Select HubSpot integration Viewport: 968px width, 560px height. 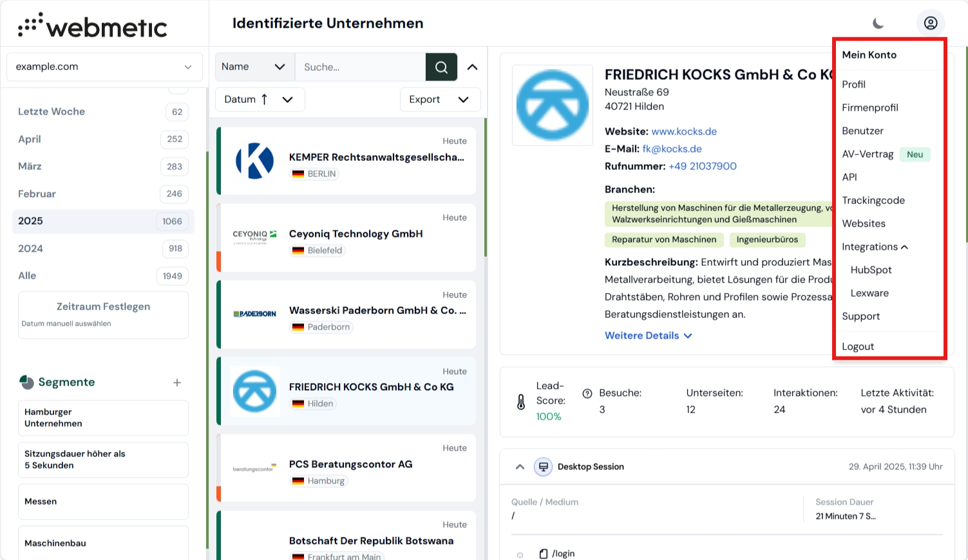click(871, 270)
